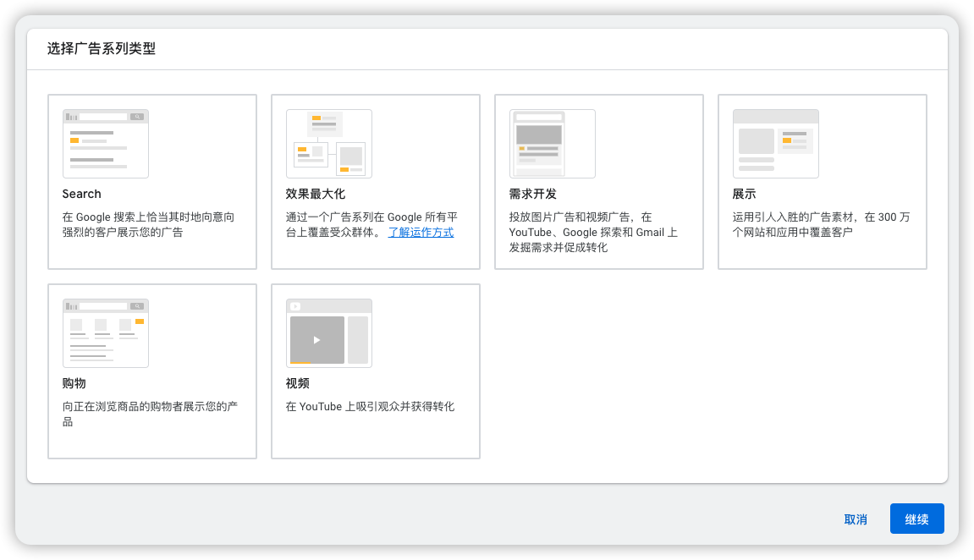This screenshot has height=560, width=974.
Task: Click the Search card description text
Action: 148,224
